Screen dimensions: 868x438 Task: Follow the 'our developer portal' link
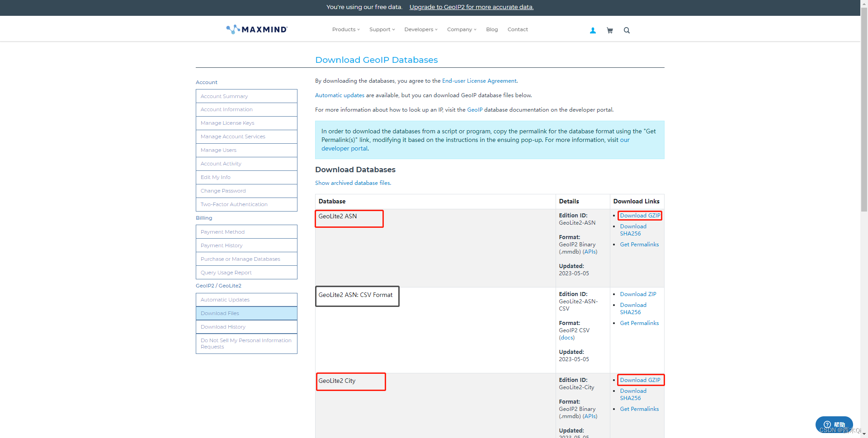[x=344, y=148]
